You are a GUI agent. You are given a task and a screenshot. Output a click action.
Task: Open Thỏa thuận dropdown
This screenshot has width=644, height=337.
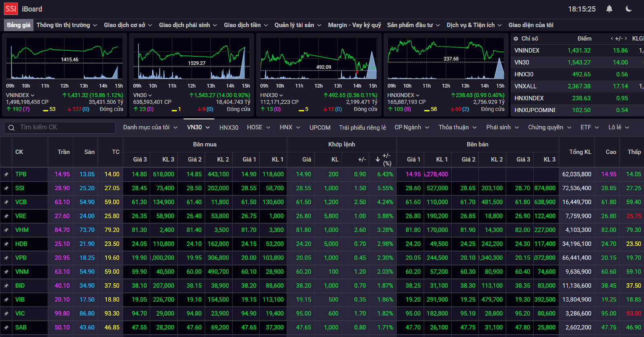pos(458,127)
